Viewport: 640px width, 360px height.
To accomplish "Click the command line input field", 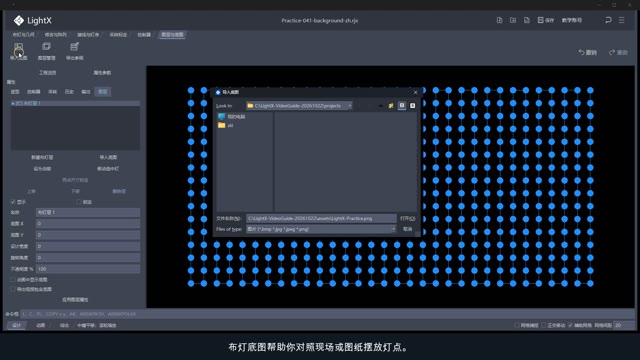I will coord(327,314).
